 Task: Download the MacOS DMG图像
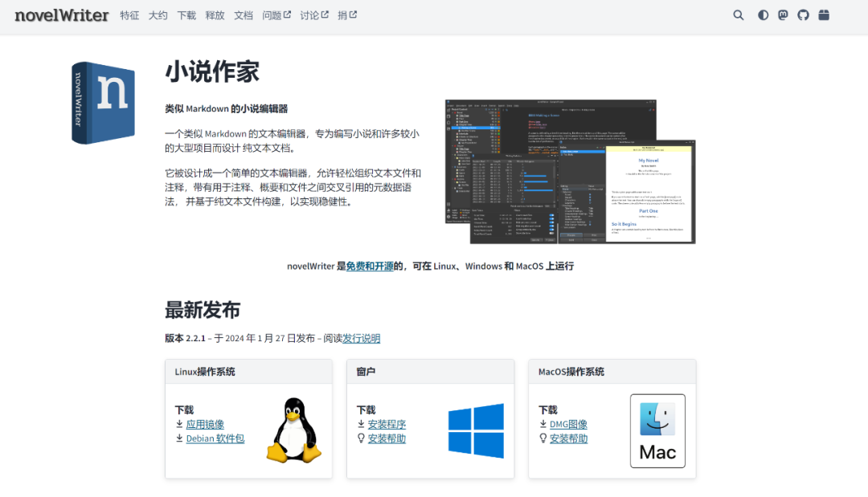[568, 425]
